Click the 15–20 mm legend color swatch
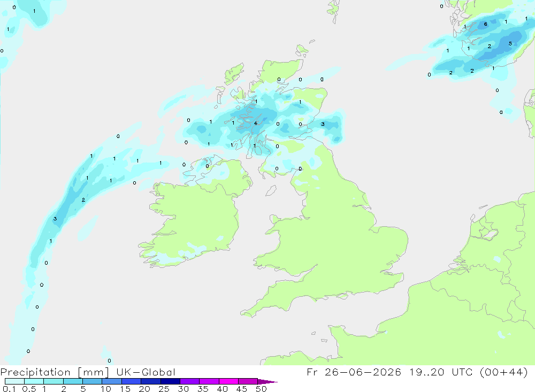The width and height of the screenshot is (535, 392). coord(132,381)
